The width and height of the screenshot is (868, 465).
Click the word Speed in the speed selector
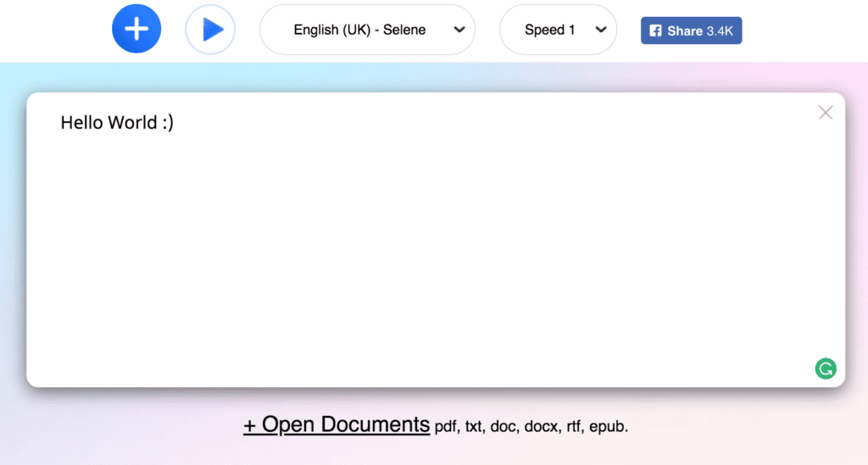coord(543,30)
